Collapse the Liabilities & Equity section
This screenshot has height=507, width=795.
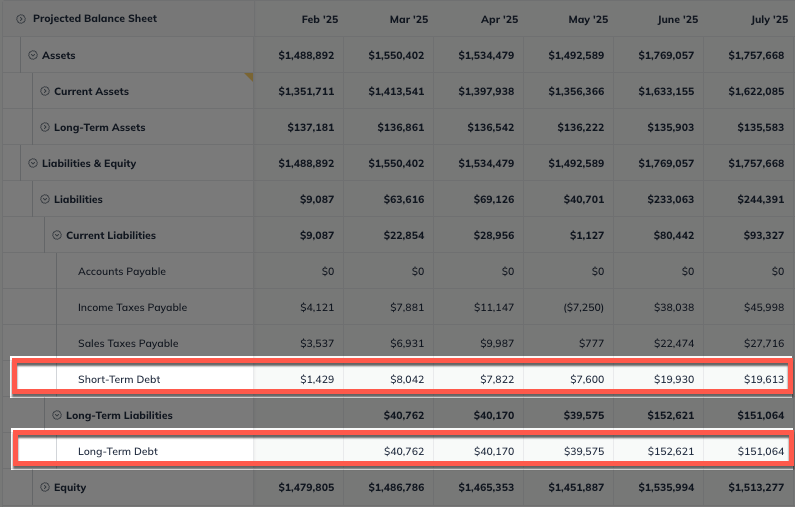(33, 163)
